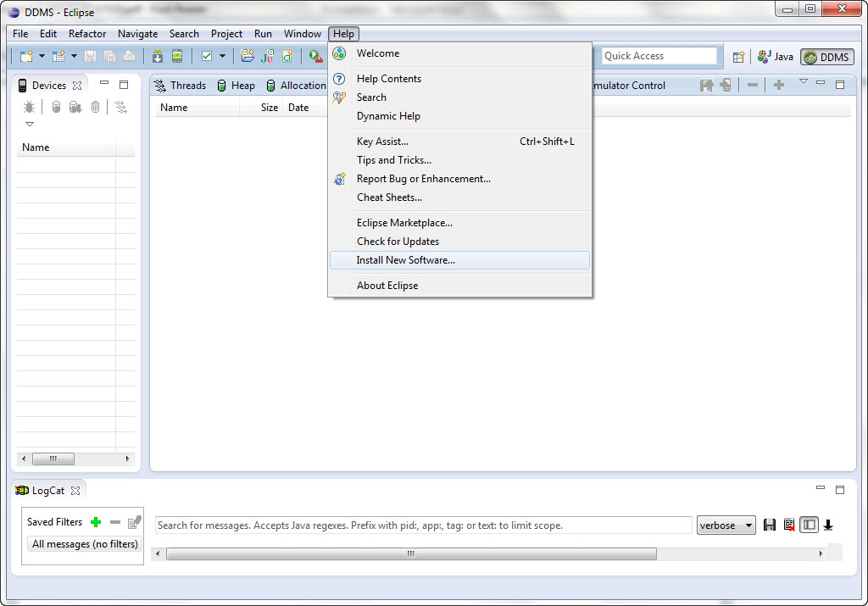The height and width of the screenshot is (606, 868).
Task: Click the Save All toolbar icon
Action: [109, 57]
